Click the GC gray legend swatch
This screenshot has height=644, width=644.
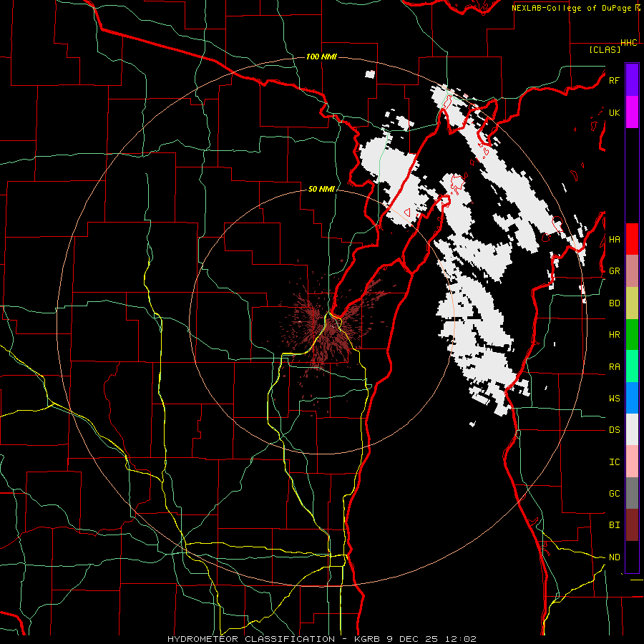632,493
